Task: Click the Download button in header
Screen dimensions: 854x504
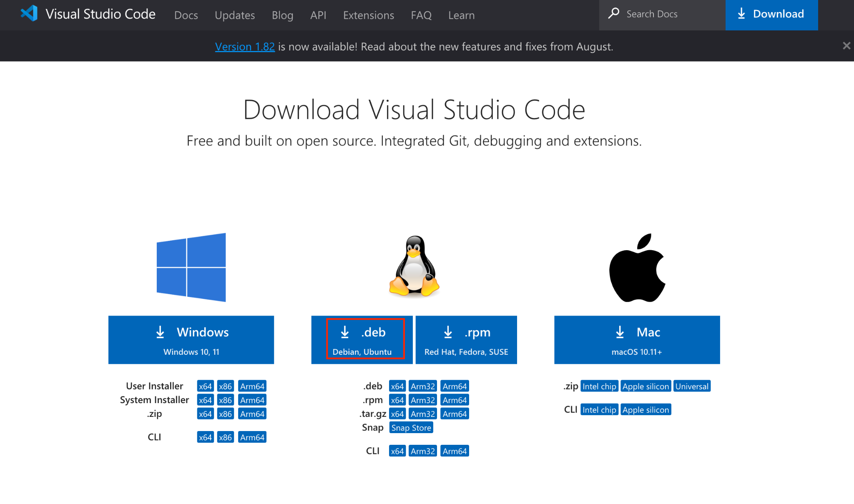Action: pyautogui.click(x=772, y=14)
